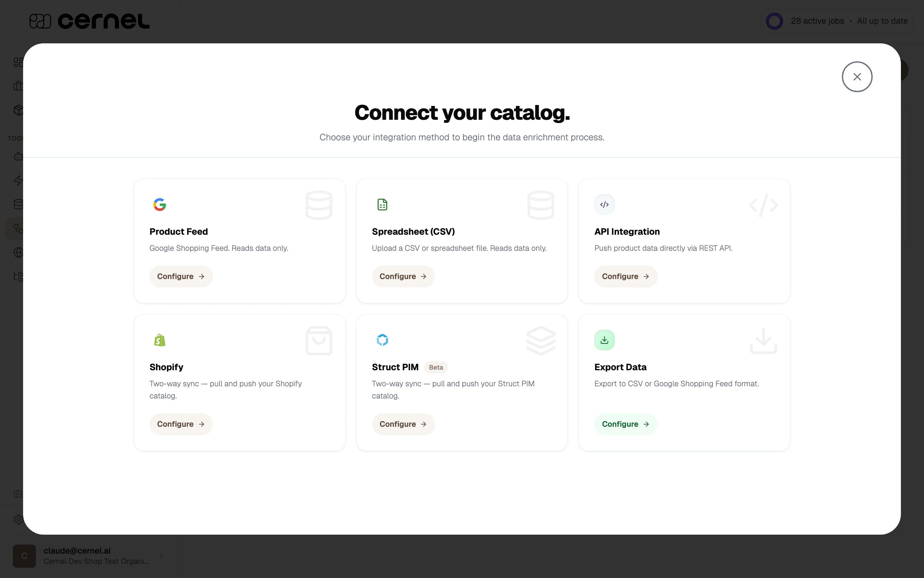Click the collapse sidebar panel icon
This screenshot has width=924, height=578.
coord(18,494)
